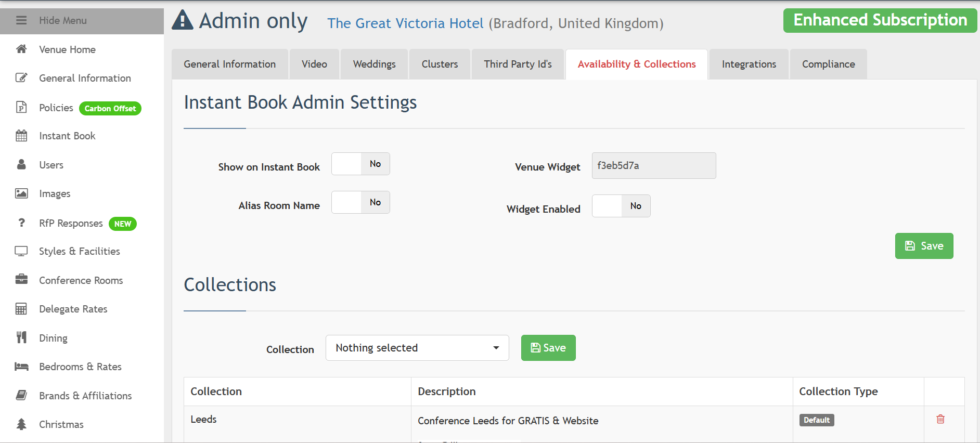Click the General Information edit icon in sidebar
Viewport: 980px width, 443px height.
point(21,78)
